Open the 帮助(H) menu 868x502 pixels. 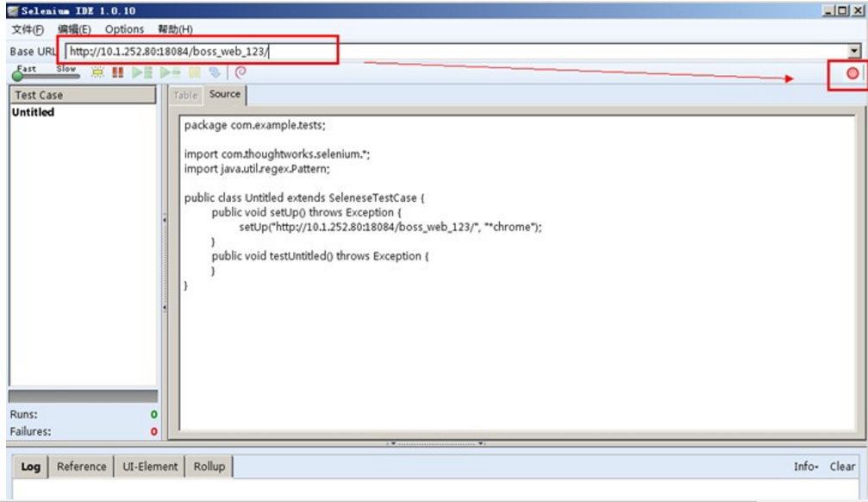click(175, 29)
